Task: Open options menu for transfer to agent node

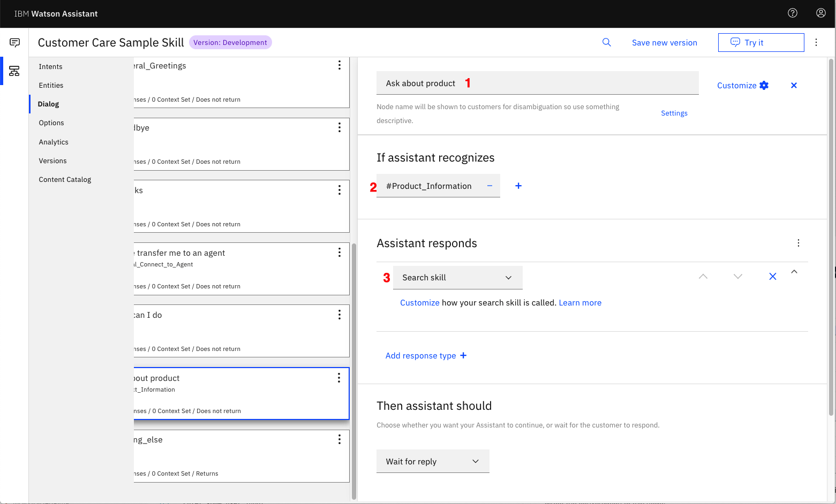Action: point(339,253)
